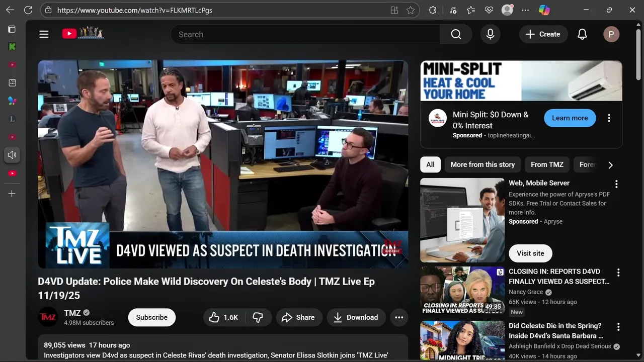Open options for Web, Mobile Server ad

pos(616,184)
